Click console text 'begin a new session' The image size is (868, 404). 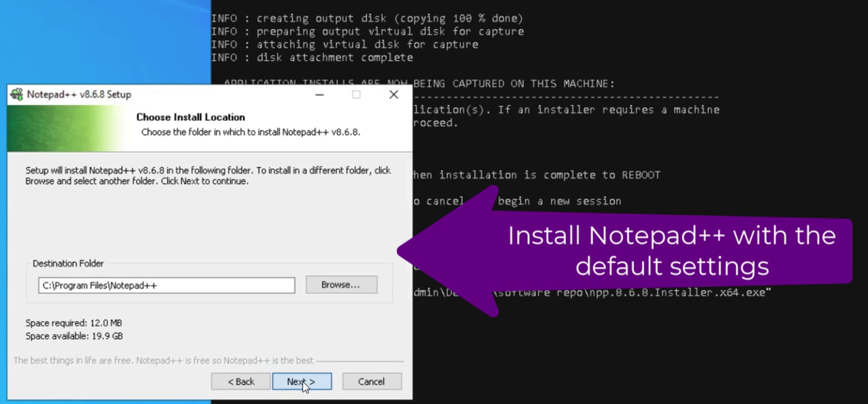[559, 201]
